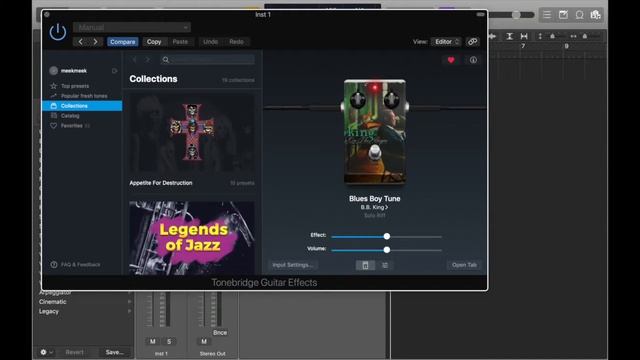Click the horizontal zoom arrows icon

[573, 36]
